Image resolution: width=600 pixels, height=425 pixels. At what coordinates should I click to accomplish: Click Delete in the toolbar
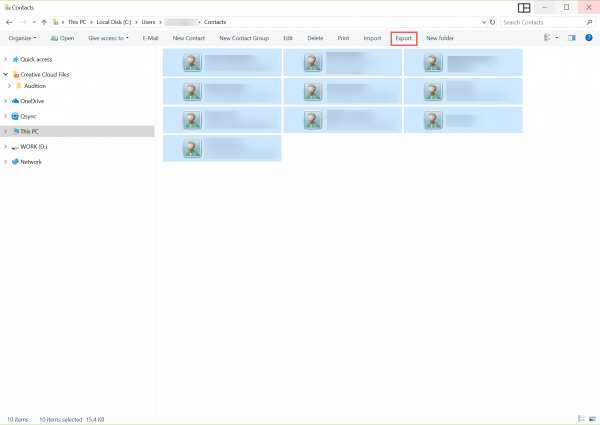tap(315, 38)
